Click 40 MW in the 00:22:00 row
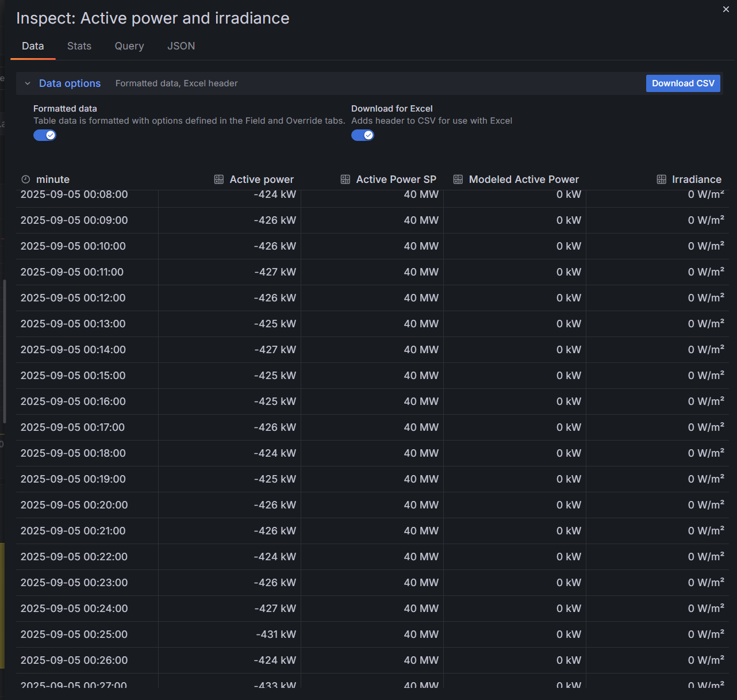Image resolution: width=737 pixels, height=700 pixels. click(x=421, y=557)
